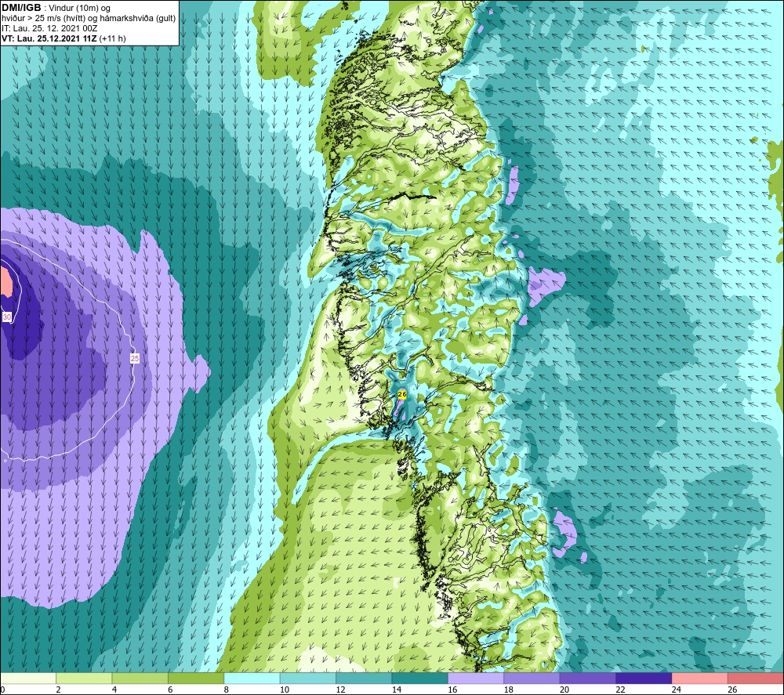
Task: Click the 12-14 m/s teal legend swatch
Action: [x=364, y=678]
